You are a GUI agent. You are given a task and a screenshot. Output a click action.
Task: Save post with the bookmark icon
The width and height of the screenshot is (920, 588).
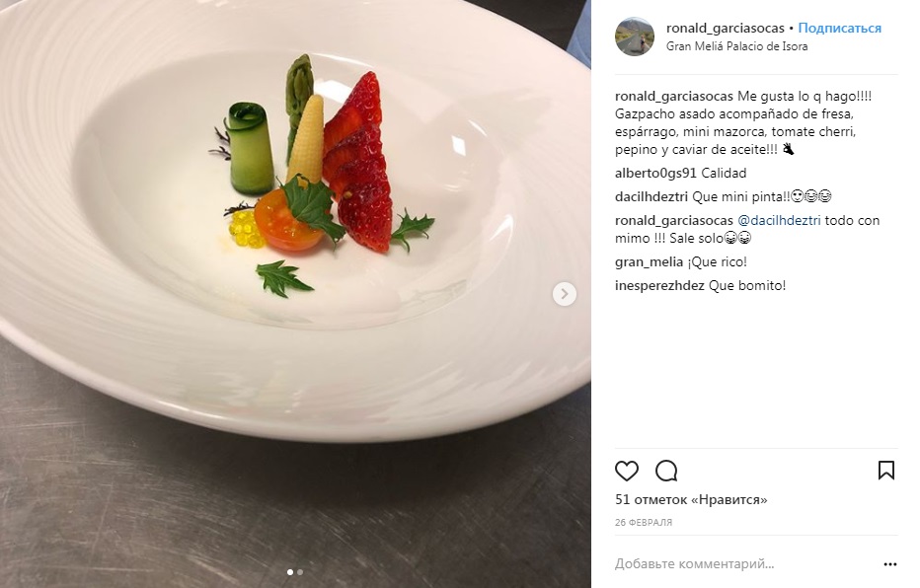(886, 471)
